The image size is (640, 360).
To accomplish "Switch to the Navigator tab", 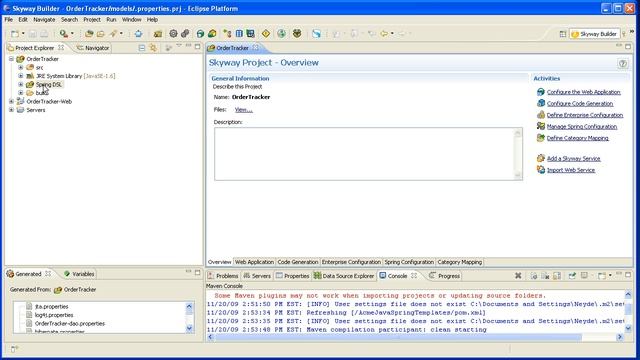I will (x=93, y=48).
